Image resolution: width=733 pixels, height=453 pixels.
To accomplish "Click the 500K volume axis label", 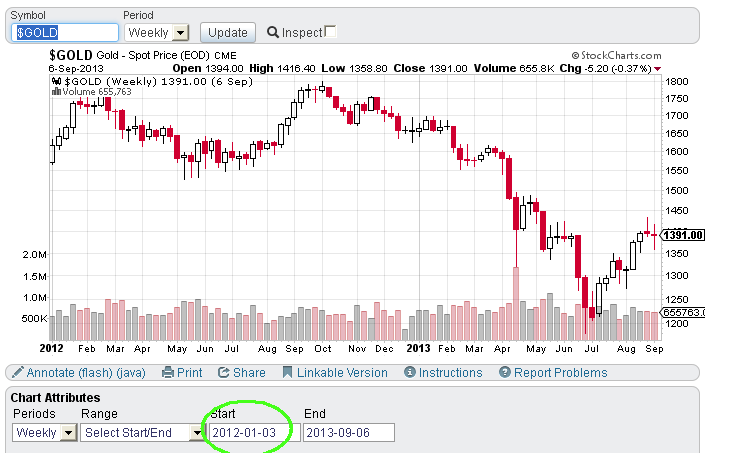I will point(35,319).
